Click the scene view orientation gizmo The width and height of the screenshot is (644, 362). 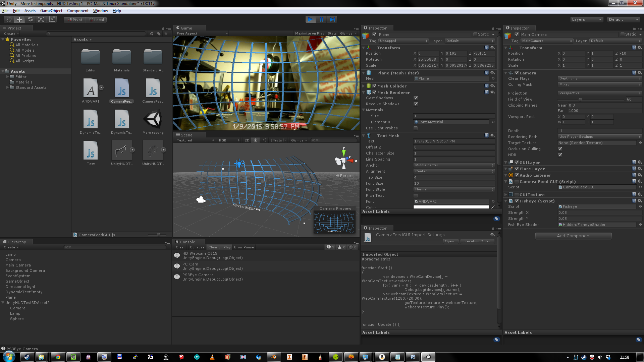[x=344, y=160]
